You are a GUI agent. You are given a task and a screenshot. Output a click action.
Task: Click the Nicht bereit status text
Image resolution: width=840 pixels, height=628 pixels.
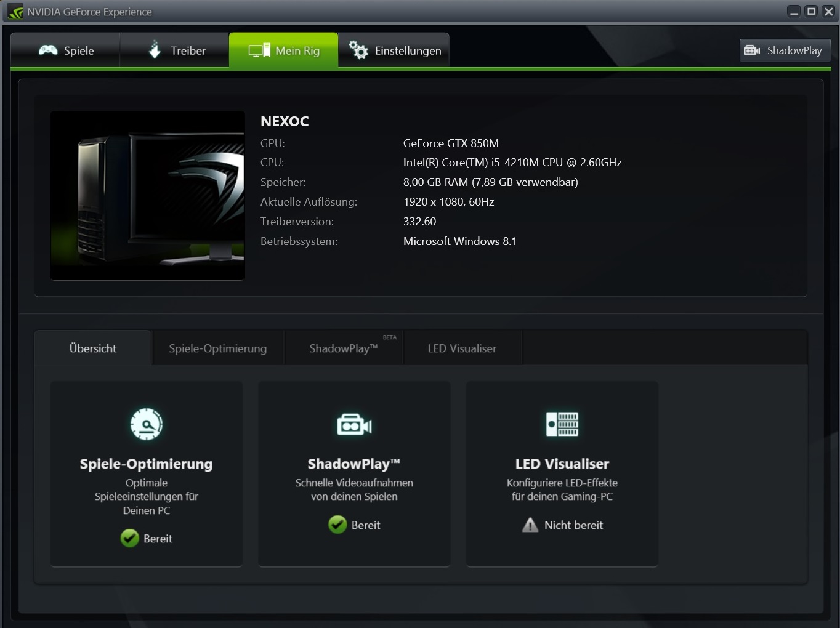coord(573,525)
